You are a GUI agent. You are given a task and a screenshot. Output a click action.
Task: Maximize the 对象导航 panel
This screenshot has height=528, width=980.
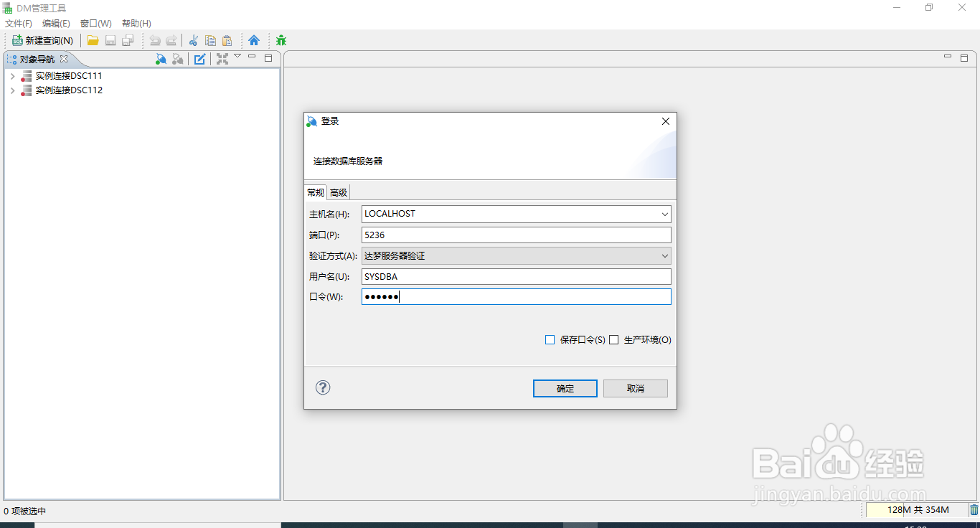(268, 57)
